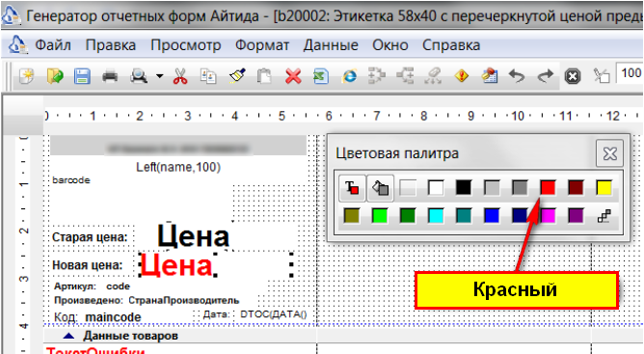
Task: Choose the bright blue color swatch
Action: pyautogui.click(x=492, y=216)
